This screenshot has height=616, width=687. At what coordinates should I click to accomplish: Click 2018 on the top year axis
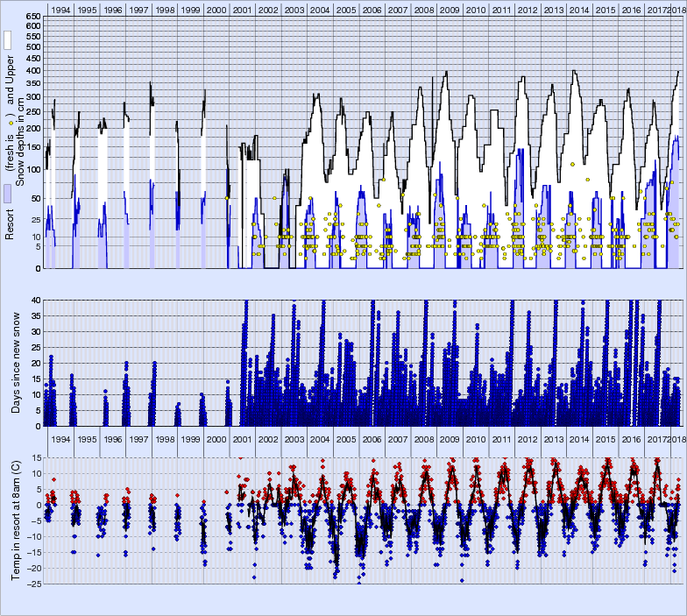pyautogui.click(x=678, y=9)
